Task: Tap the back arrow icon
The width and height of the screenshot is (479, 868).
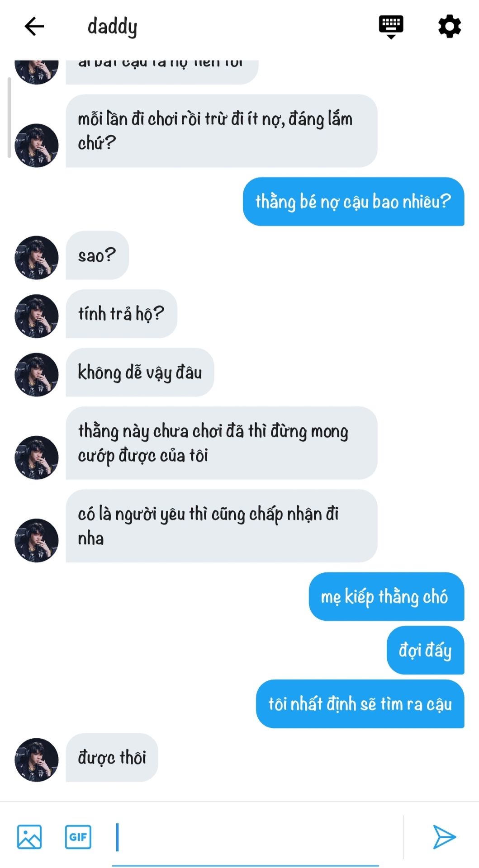Action: (x=34, y=26)
